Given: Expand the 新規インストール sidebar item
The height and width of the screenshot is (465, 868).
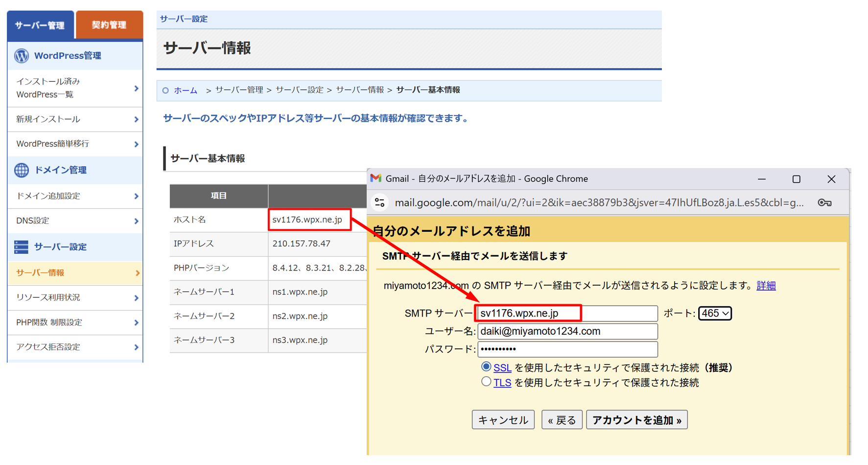Looking at the screenshot, I should click(75, 120).
